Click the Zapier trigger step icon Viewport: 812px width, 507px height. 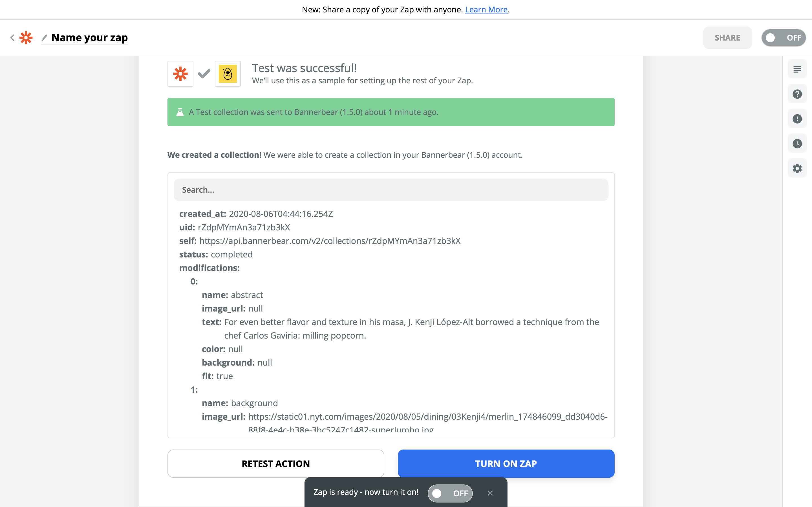tap(180, 74)
